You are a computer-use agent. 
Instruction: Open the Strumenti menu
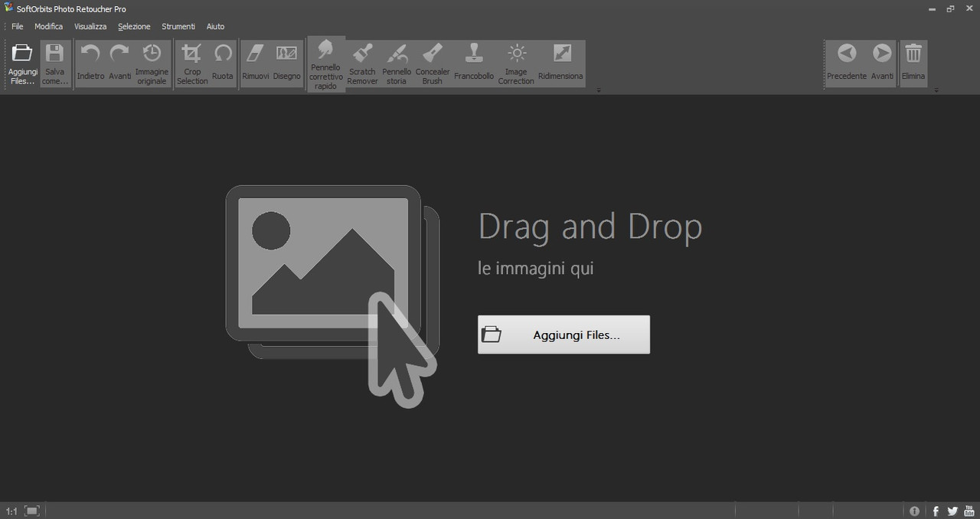point(178,26)
